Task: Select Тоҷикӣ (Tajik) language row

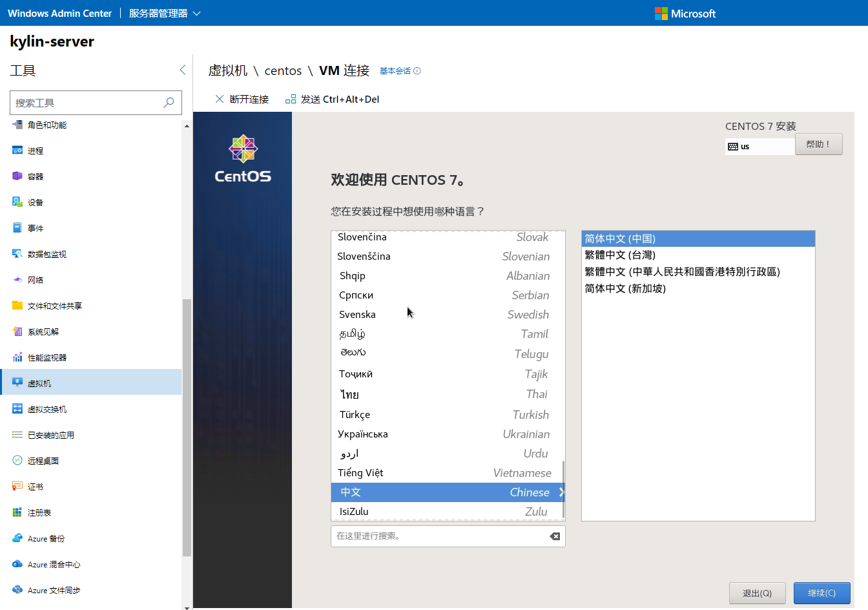Action: pos(448,374)
